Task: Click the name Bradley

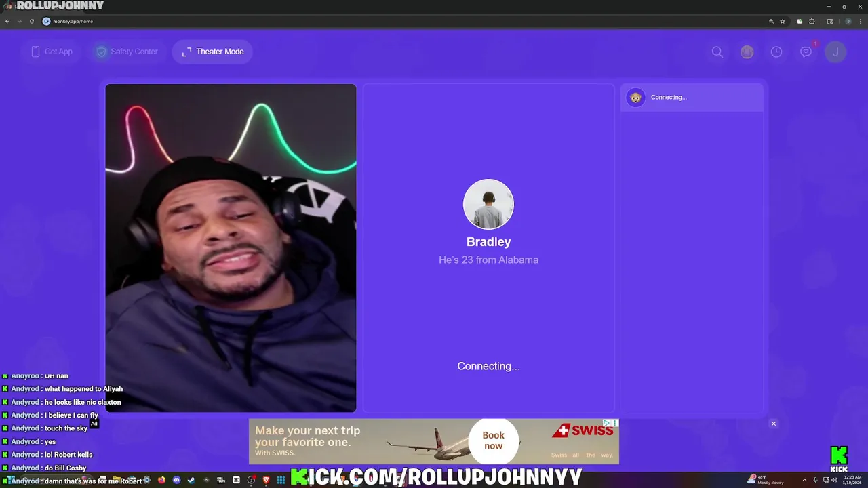Action: [488, 241]
